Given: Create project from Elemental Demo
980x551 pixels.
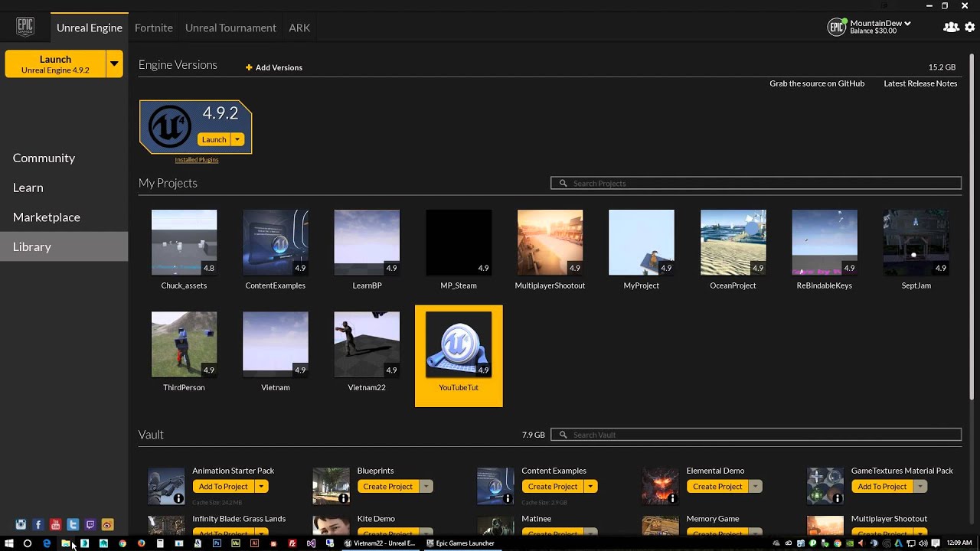Looking at the screenshot, I should click(x=717, y=487).
